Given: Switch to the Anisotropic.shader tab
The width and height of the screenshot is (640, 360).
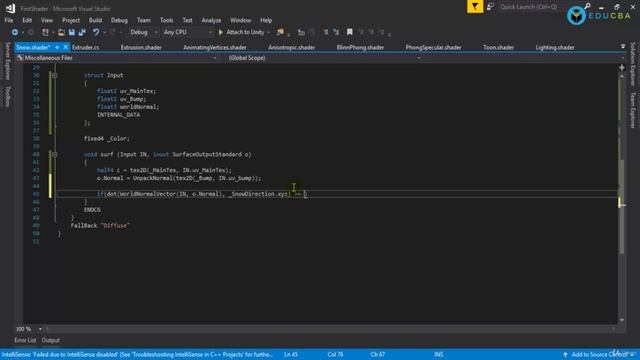Looking at the screenshot, I should [x=291, y=47].
